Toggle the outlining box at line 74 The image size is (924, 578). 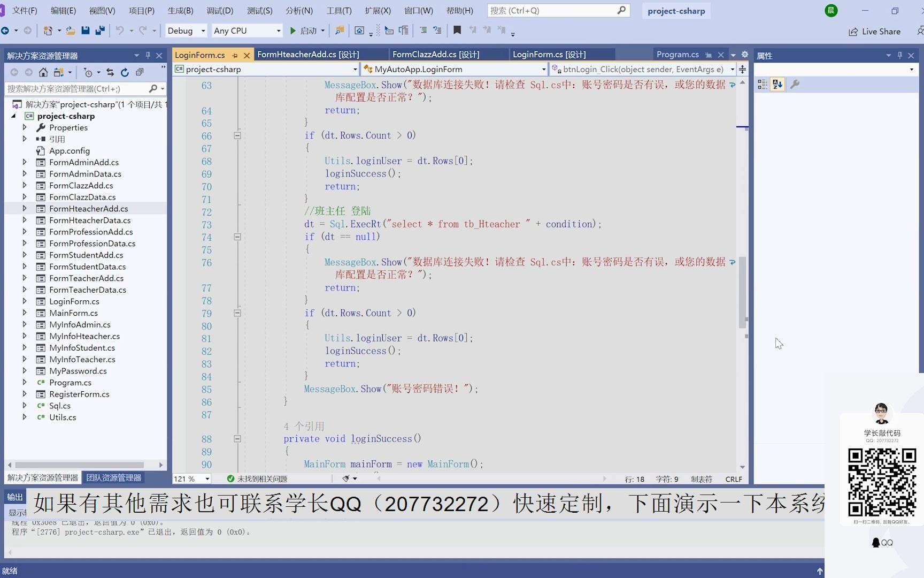(237, 237)
